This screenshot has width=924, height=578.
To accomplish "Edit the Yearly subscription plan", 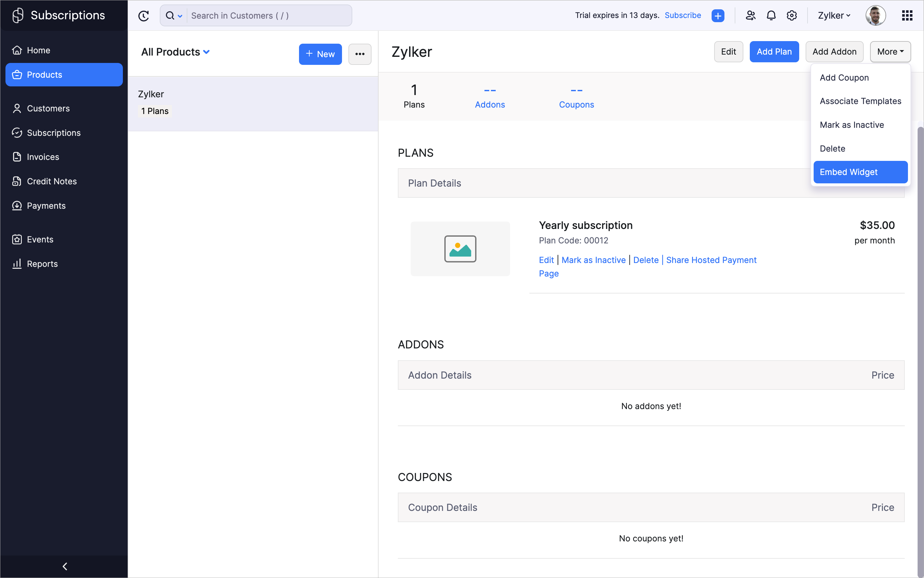I will [x=546, y=260].
